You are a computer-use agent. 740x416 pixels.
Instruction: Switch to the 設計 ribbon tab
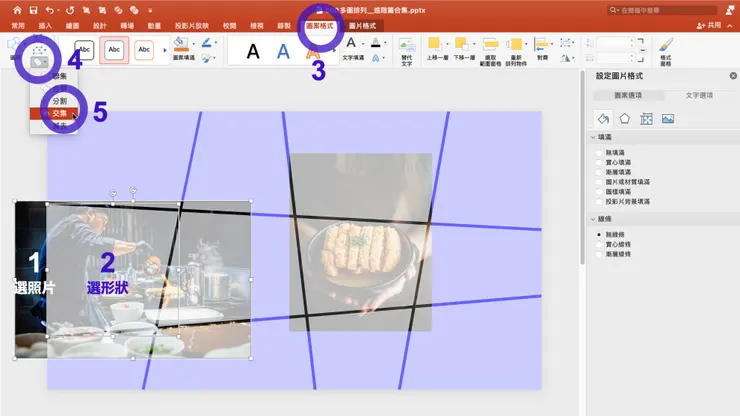100,25
